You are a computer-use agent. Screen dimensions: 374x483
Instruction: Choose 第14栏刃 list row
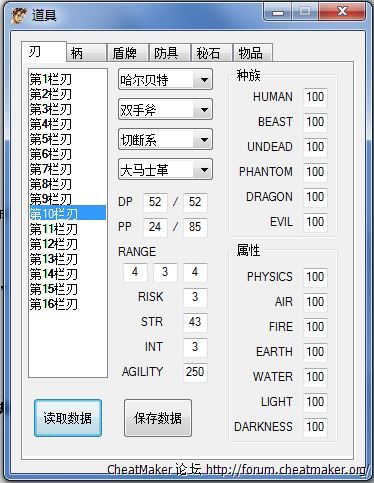68,274
